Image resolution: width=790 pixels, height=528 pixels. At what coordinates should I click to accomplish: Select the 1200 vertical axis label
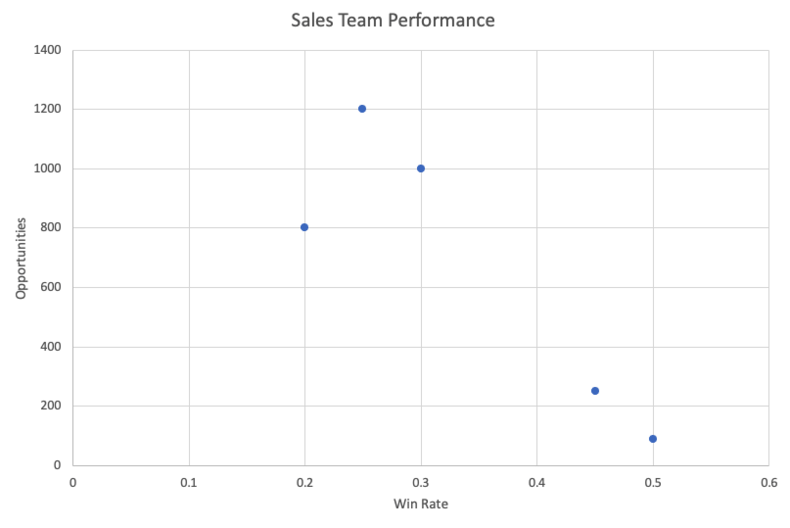click(x=46, y=109)
